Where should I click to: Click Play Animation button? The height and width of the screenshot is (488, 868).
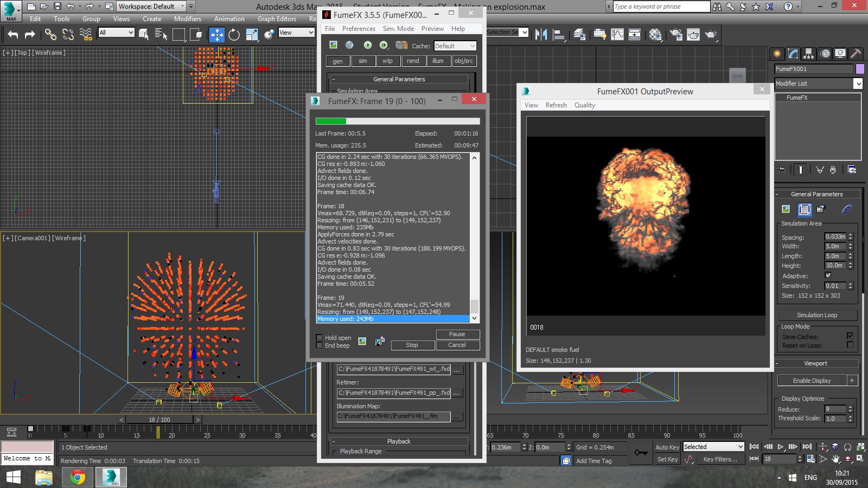[781, 447]
